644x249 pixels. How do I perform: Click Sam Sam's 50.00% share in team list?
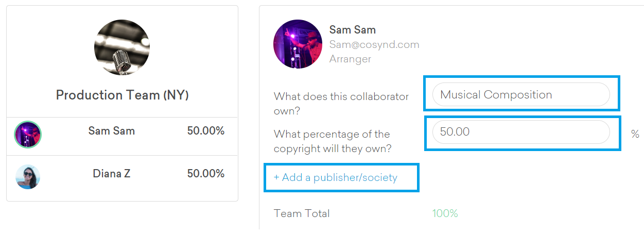pyautogui.click(x=205, y=131)
